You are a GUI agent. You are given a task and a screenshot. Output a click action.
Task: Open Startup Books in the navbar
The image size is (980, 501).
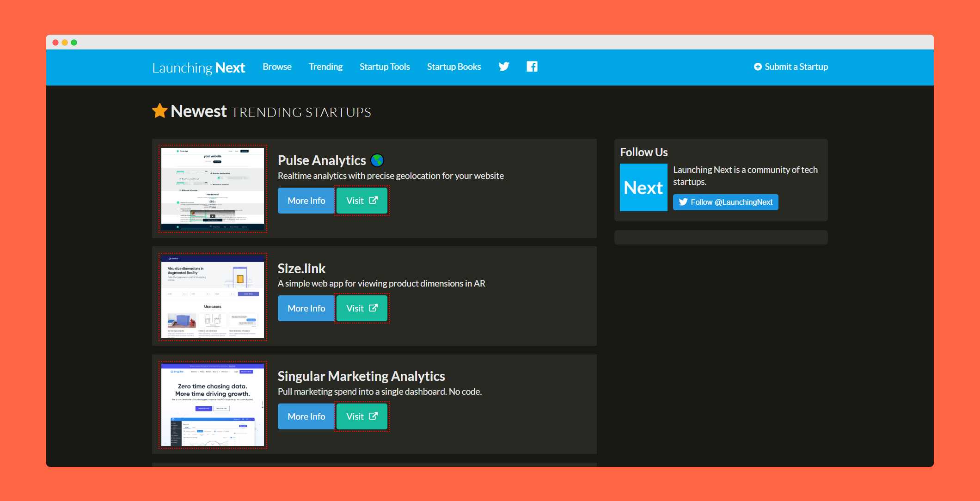(454, 67)
